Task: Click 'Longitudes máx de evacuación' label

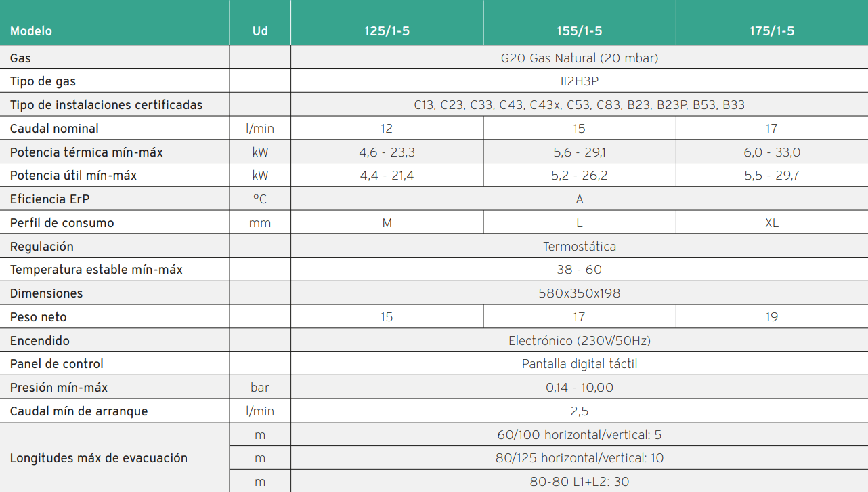Action: [x=98, y=458]
